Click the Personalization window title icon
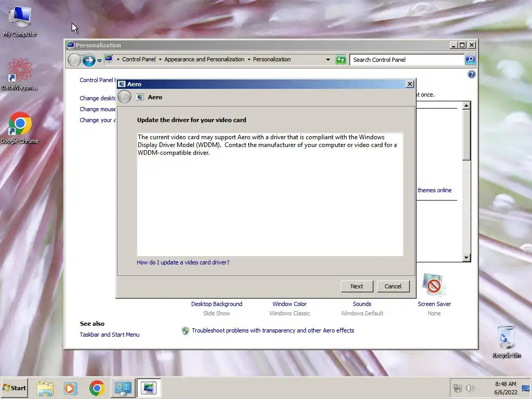This screenshot has height=399, width=532. pos(71,45)
